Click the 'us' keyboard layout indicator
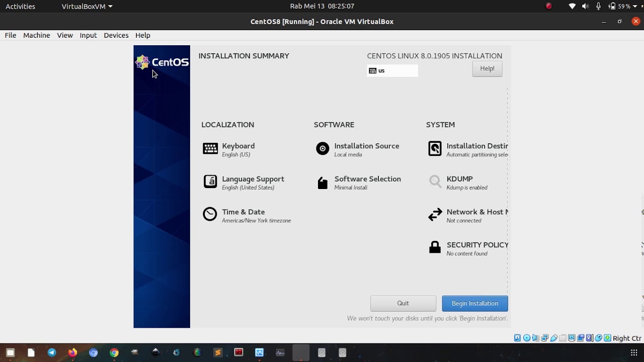Screen dimensions: 644x362 pos(392,71)
